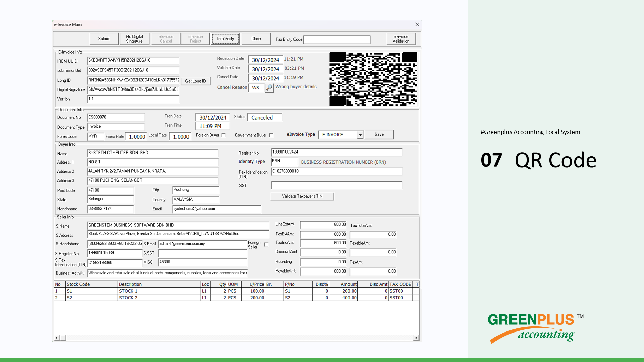This screenshot has height=362, width=644.
Task: Click the Get Long ID button
Action: pos(196,81)
